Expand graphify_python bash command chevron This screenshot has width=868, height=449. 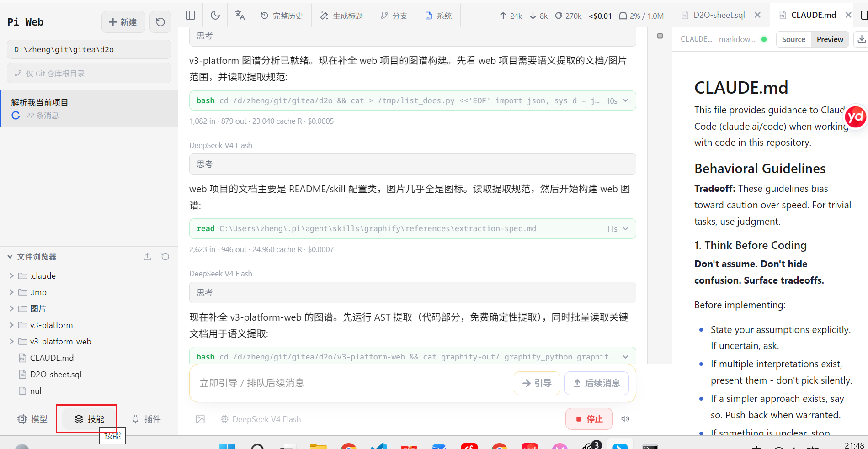[626, 357]
